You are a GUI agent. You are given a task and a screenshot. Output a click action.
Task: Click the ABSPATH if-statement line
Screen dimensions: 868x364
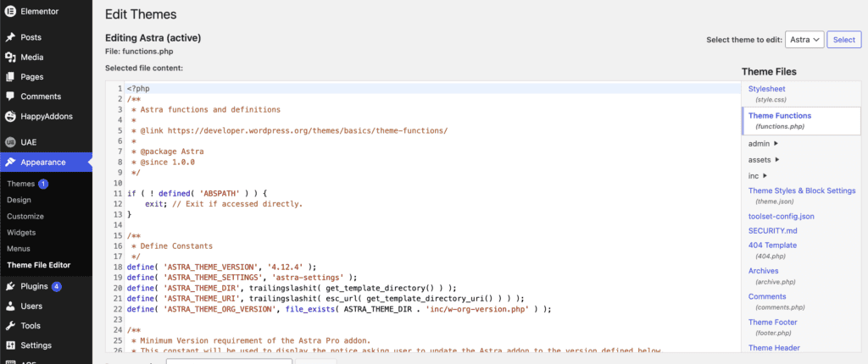198,194
